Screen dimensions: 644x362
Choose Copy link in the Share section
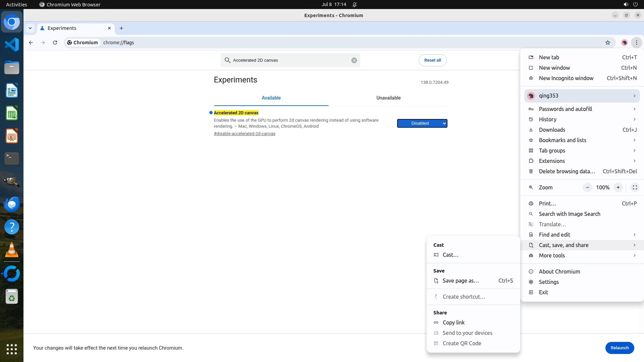click(x=453, y=322)
